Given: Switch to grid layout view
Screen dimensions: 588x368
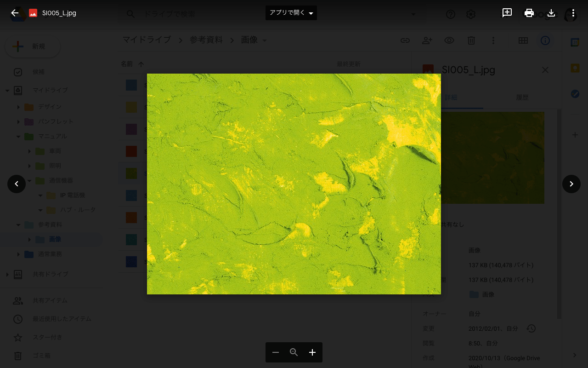Looking at the screenshot, I should [x=523, y=40].
